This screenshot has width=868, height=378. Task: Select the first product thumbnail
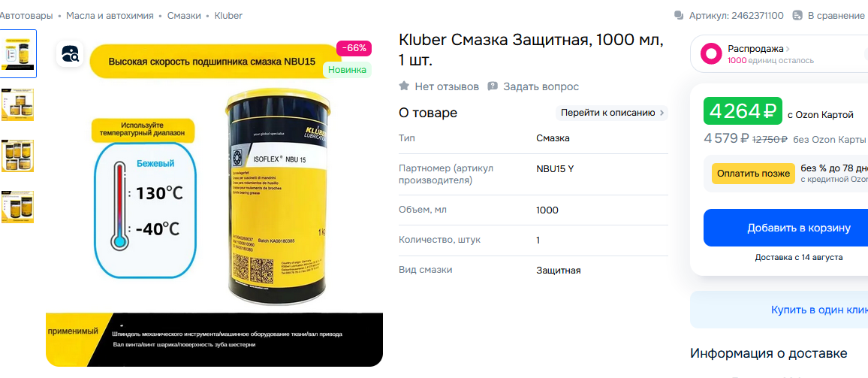click(18, 54)
